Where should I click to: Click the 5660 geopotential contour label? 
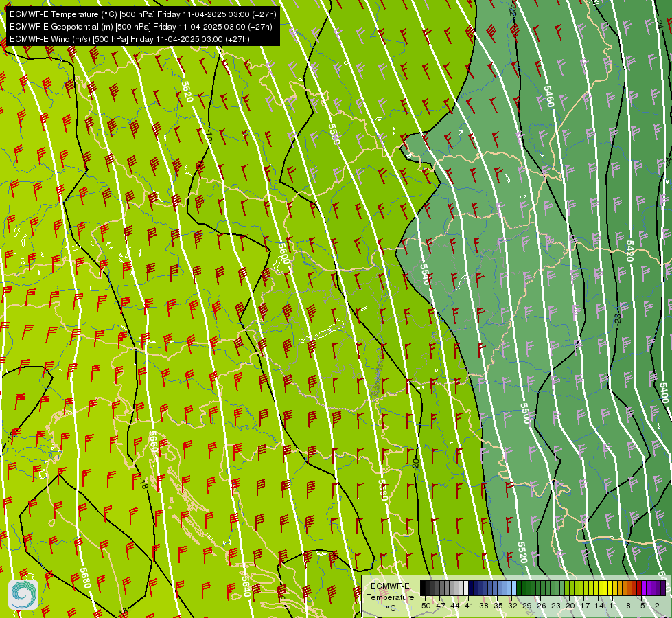tap(154, 442)
